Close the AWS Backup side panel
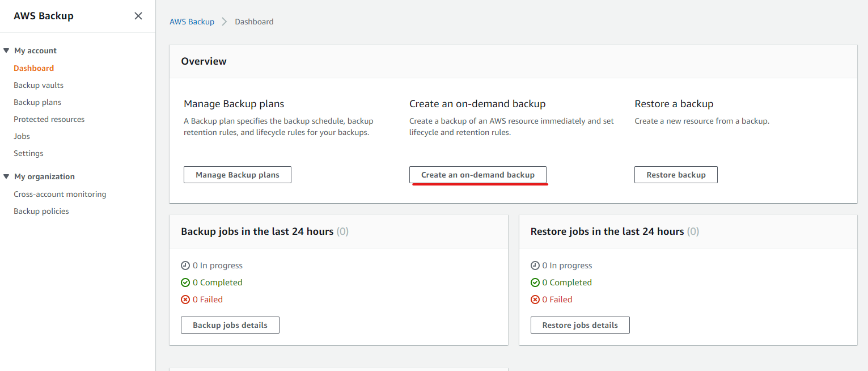This screenshot has width=868, height=371. [138, 16]
